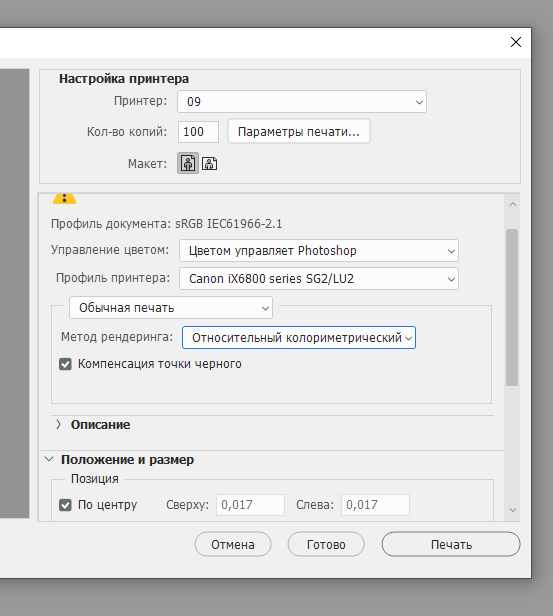This screenshot has height=616, width=553.
Task: Open Профиль принтера dropdown
Action: pyautogui.click(x=319, y=279)
